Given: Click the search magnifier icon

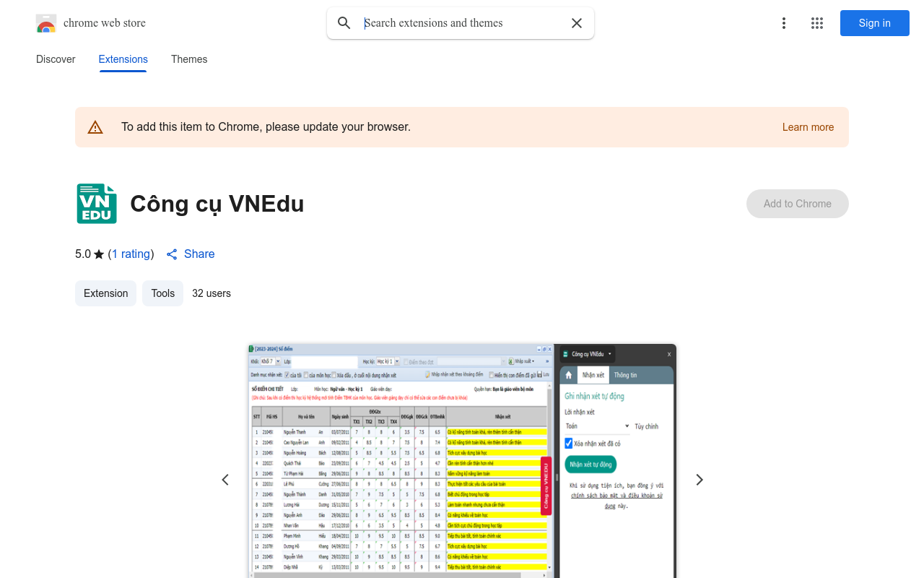Looking at the screenshot, I should 344,23.
